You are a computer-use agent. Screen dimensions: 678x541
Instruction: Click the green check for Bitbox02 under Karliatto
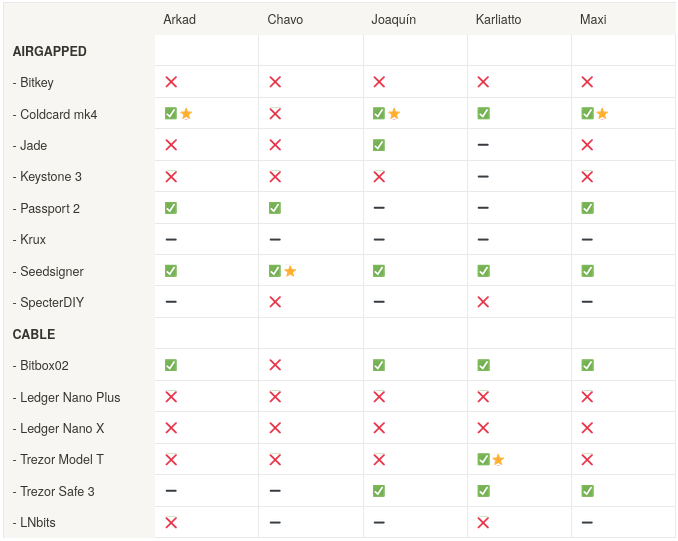click(483, 365)
